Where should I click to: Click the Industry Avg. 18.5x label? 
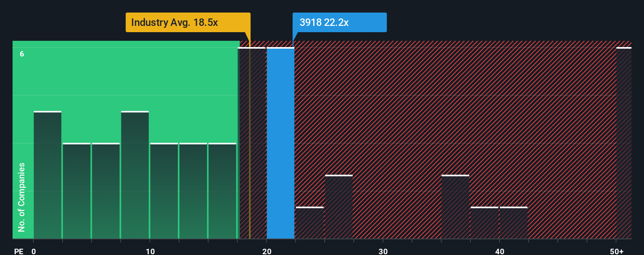(188, 22)
